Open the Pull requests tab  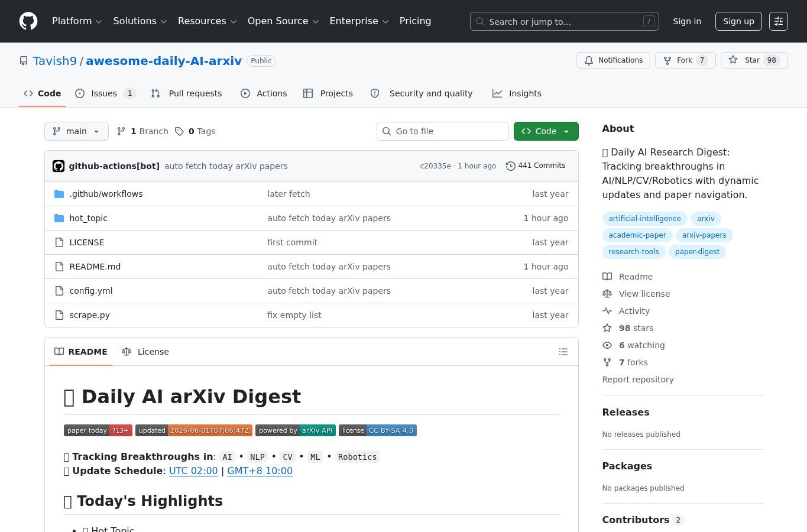click(186, 93)
